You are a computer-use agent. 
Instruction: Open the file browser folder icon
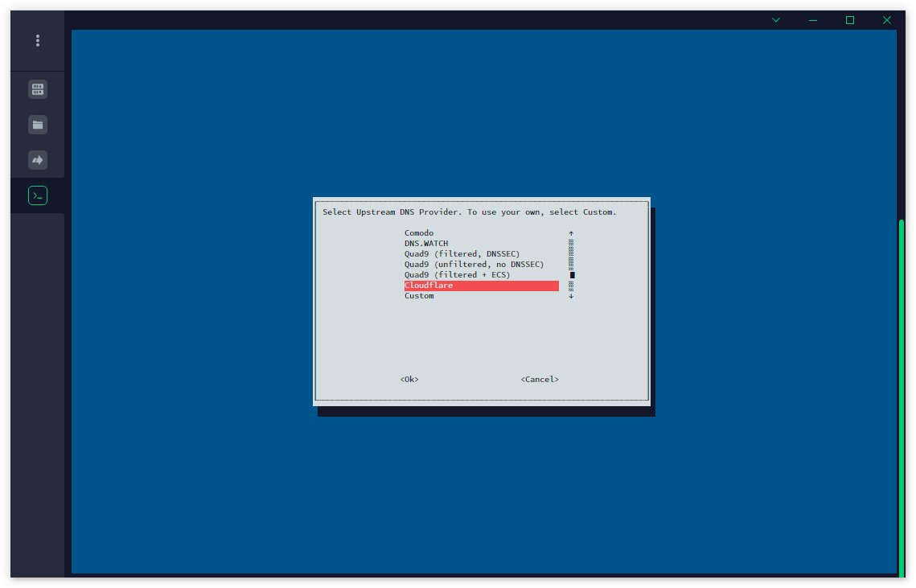coord(37,125)
